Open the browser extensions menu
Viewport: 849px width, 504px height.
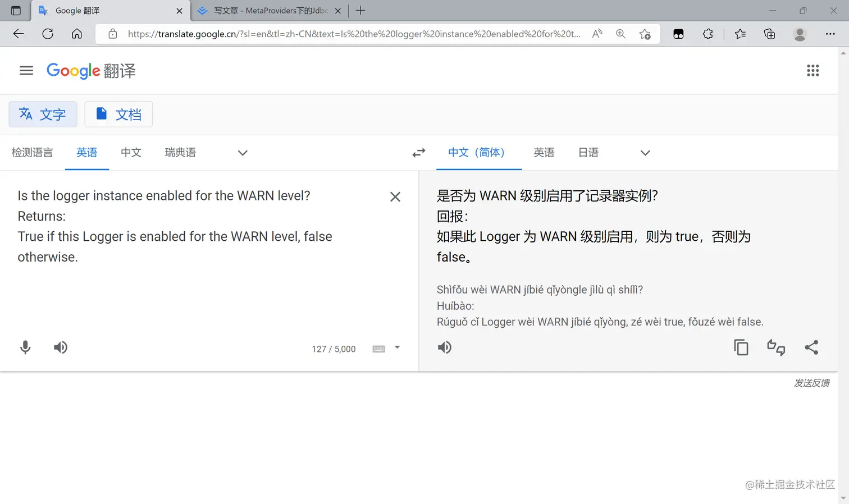[708, 34]
